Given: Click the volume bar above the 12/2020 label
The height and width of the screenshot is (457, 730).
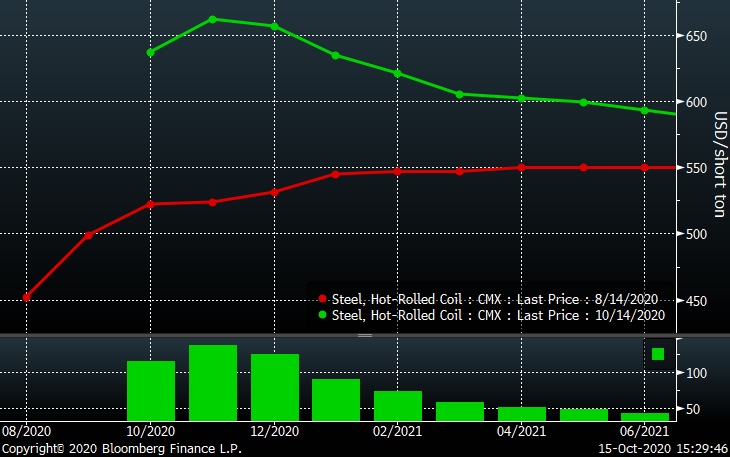Looking at the screenshot, I should pos(275,386).
